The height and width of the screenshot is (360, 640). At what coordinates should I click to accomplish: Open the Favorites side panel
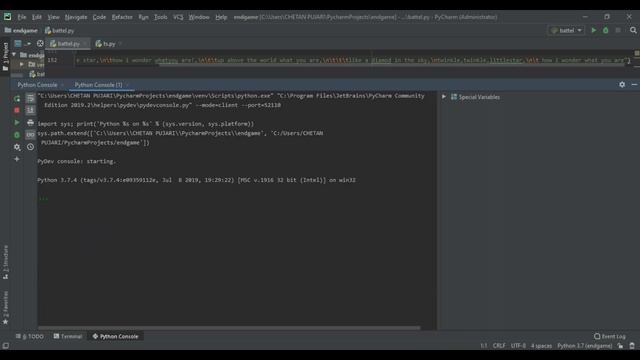[x=5, y=308]
